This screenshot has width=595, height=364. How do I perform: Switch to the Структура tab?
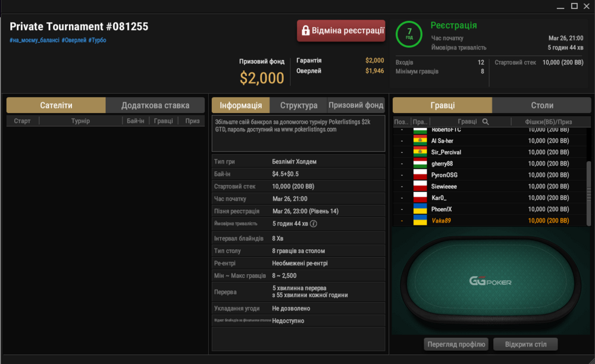coord(299,105)
